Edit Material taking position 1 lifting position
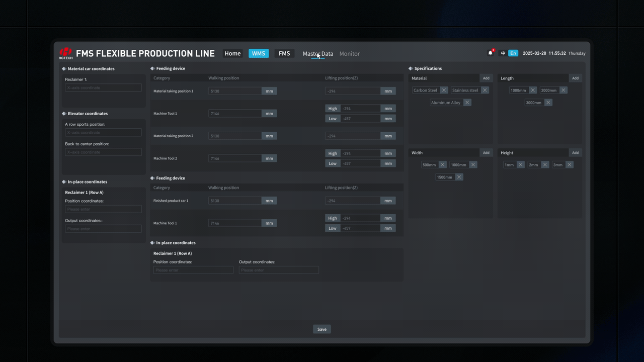This screenshot has height=362, width=644. (x=353, y=91)
